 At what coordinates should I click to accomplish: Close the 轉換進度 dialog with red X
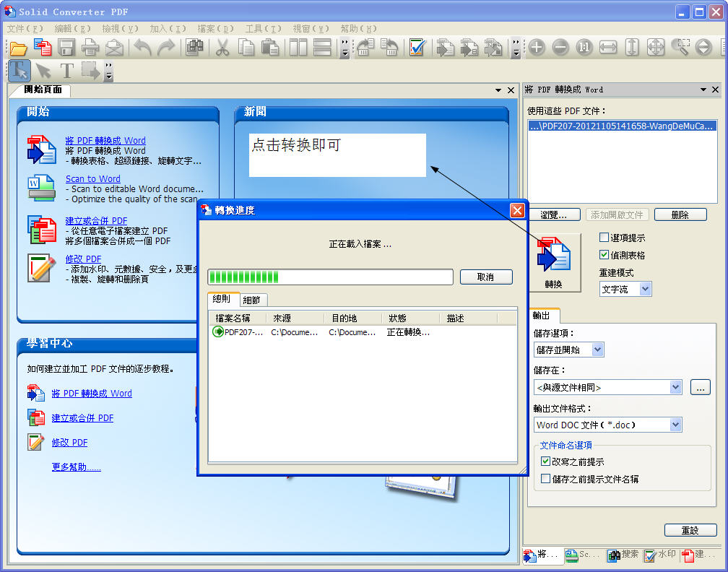coord(517,210)
